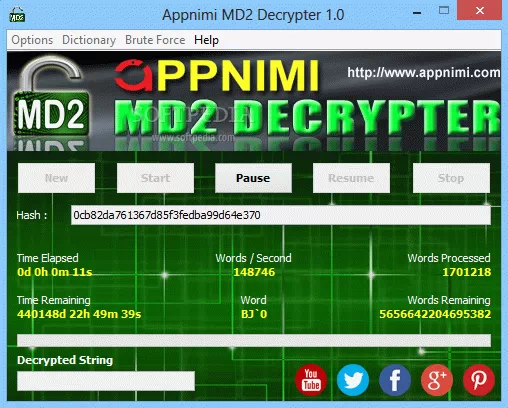Image resolution: width=508 pixels, height=408 pixels.
Task: Click the Time Remaining value 440148d 22h 49m 39s
Action: (79, 314)
